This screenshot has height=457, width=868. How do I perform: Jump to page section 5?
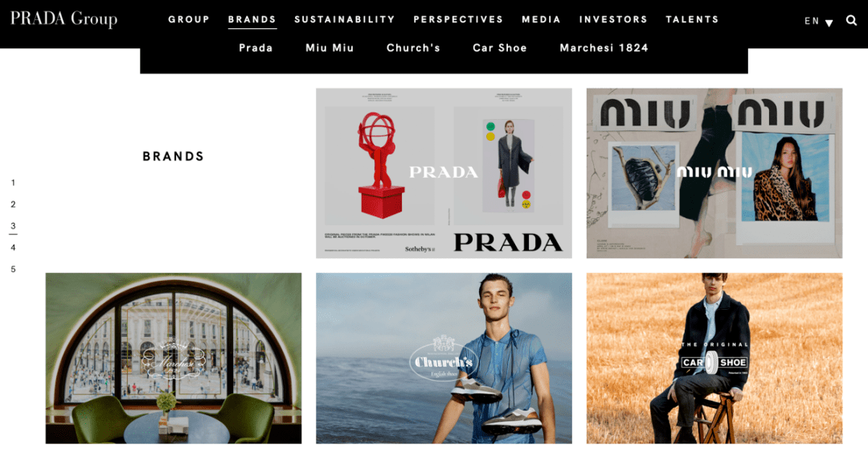(14, 270)
